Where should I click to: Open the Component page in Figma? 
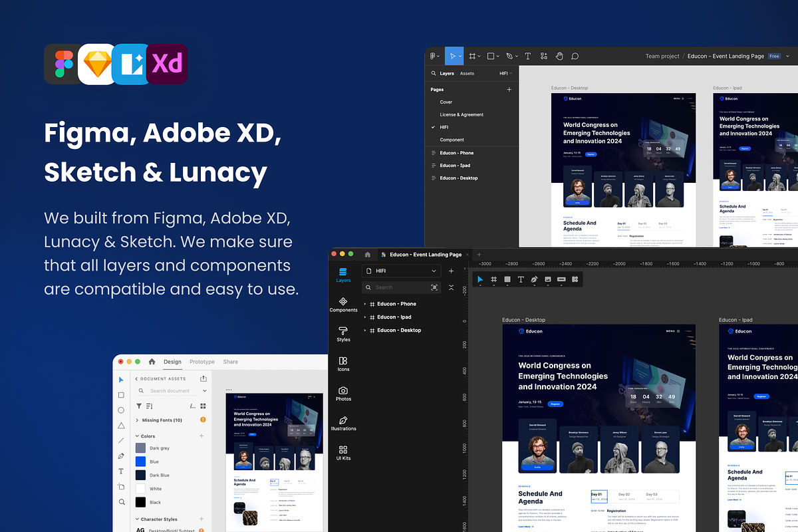point(452,140)
